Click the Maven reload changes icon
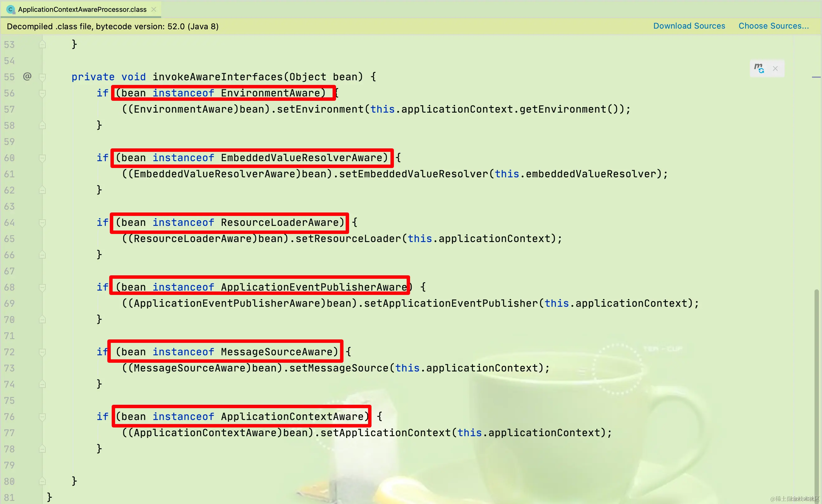The width and height of the screenshot is (822, 504). pos(759,68)
